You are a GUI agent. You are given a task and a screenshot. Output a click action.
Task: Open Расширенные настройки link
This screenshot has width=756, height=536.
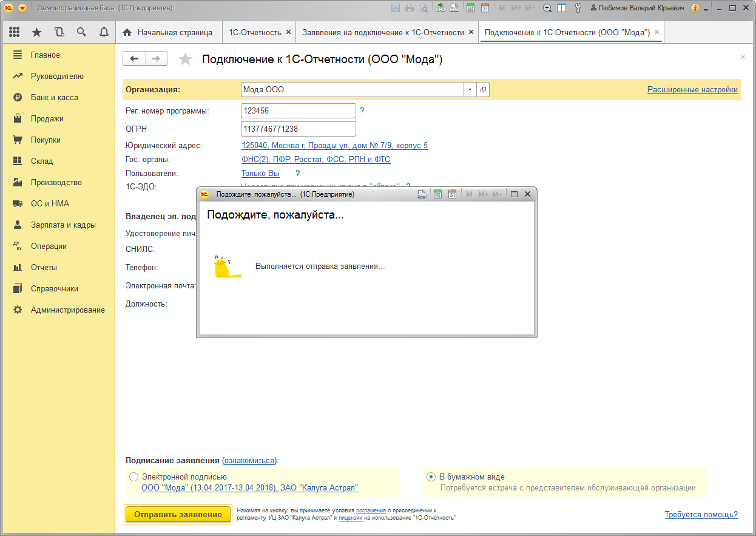[692, 89]
